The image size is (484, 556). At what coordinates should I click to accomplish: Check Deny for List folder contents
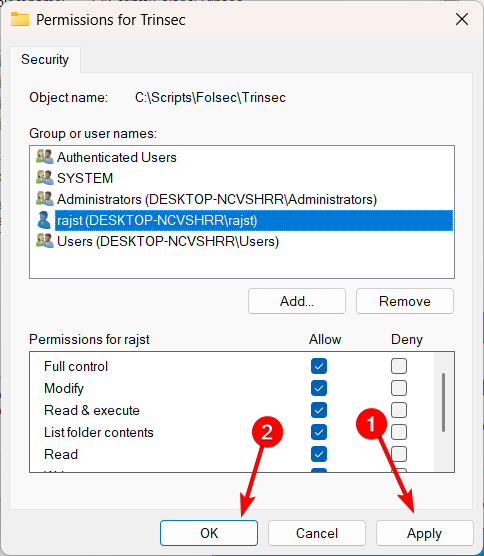coord(399,432)
